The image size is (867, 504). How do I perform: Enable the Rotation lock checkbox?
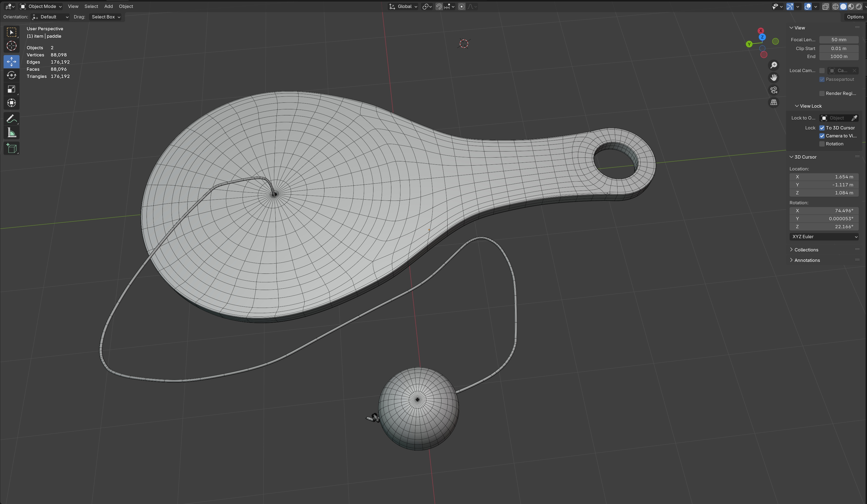(822, 144)
